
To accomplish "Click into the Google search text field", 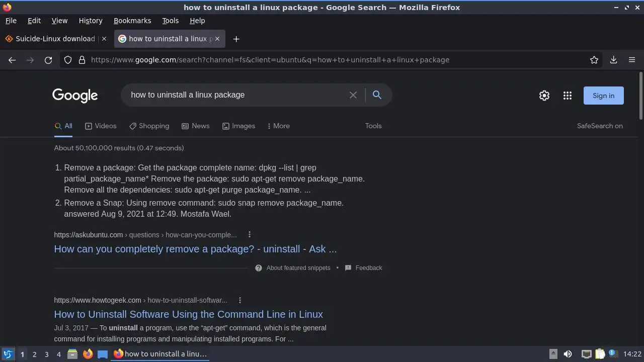I will pyautogui.click(x=236, y=95).
